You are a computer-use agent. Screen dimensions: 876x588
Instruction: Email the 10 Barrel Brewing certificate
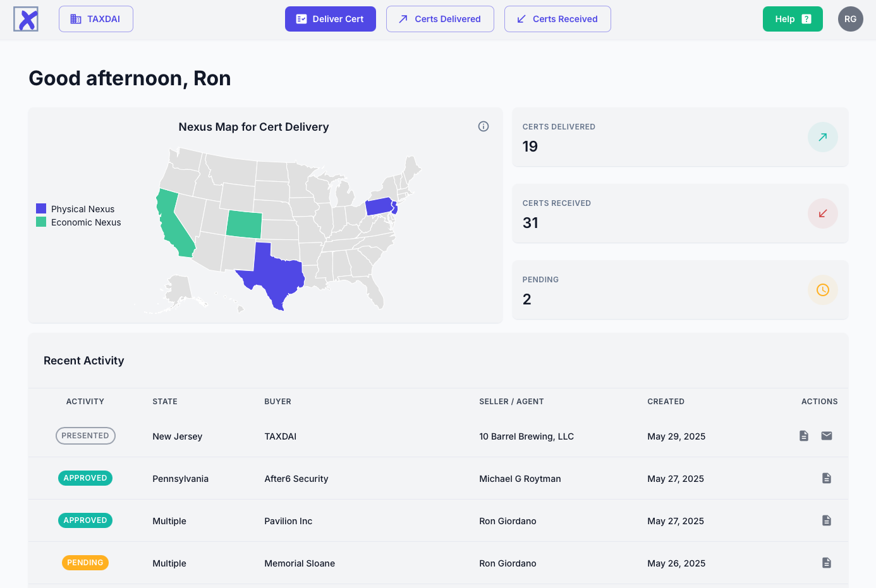826,436
